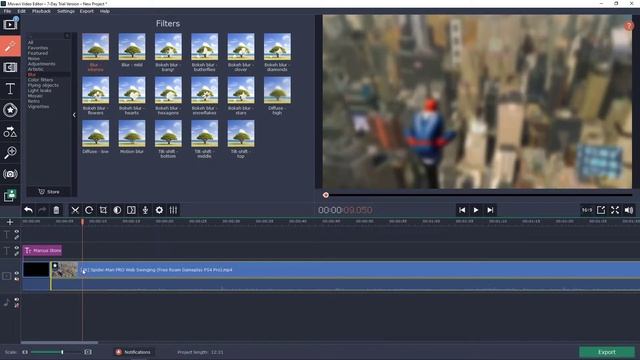Image resolution: width=640 pixels, height=360 pixels.
Task: Toggle mute icon on the video track
Action: 17,279
